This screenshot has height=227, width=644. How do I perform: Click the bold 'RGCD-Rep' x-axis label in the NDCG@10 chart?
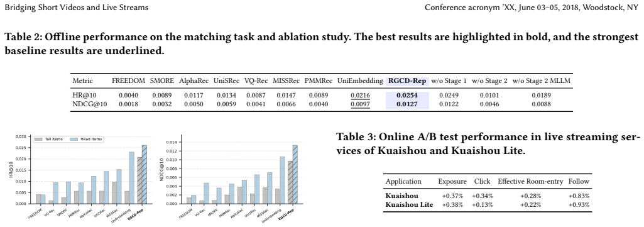click(x=287, y=214)
